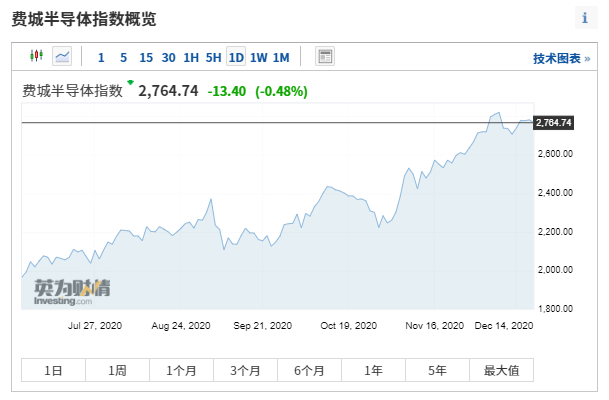
Task: Select the 1M interval
Action: tap(281, 57)
